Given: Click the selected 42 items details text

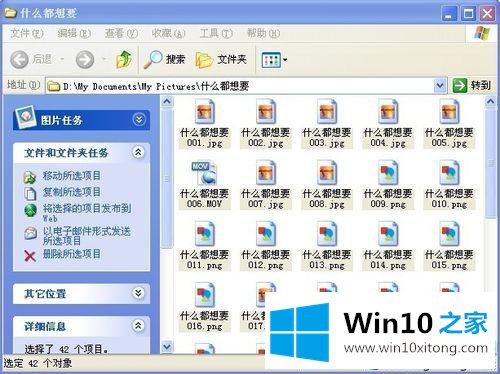Looking at the screenshot, I should click(67, 349).
